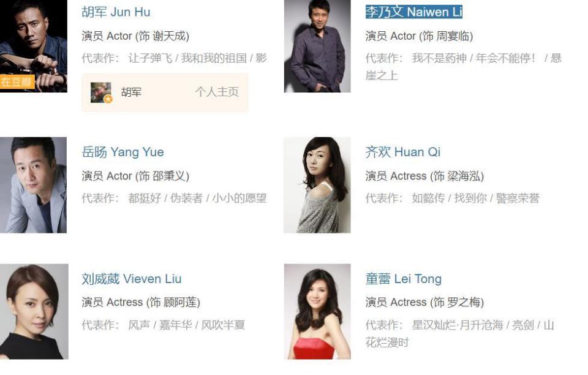Screen dimensions: 588x375
Task: Click Yang Yue's portrait photo
Action: pos(33,185)
